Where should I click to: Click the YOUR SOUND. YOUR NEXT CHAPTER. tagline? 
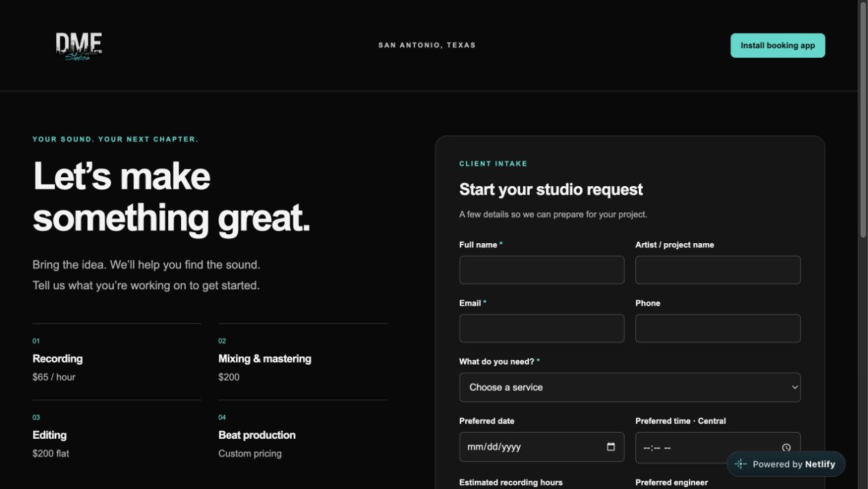click(x=115, y=139)
